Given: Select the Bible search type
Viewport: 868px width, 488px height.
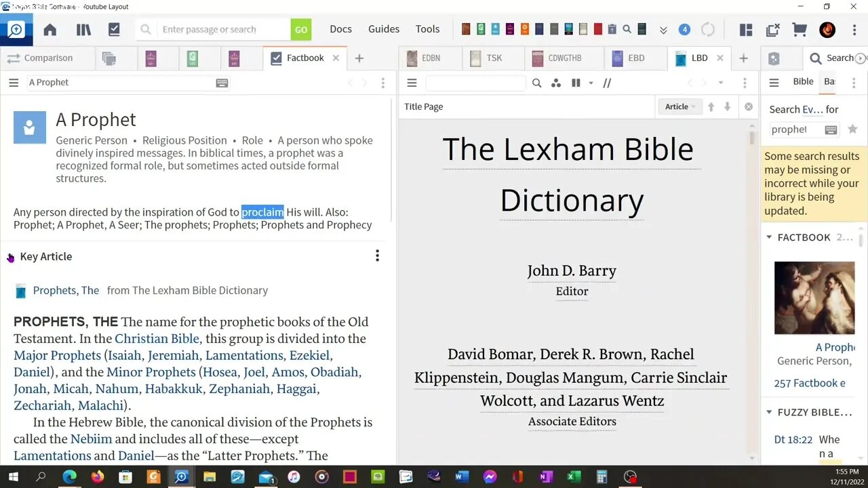Looking at the screenshot, I should point(803,81).
